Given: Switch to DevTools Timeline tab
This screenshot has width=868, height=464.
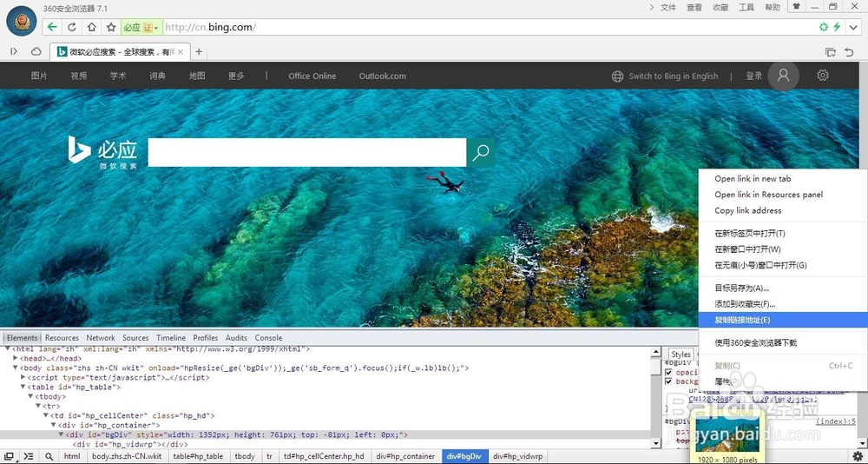Looking at the screenshot, I should 171,338.
